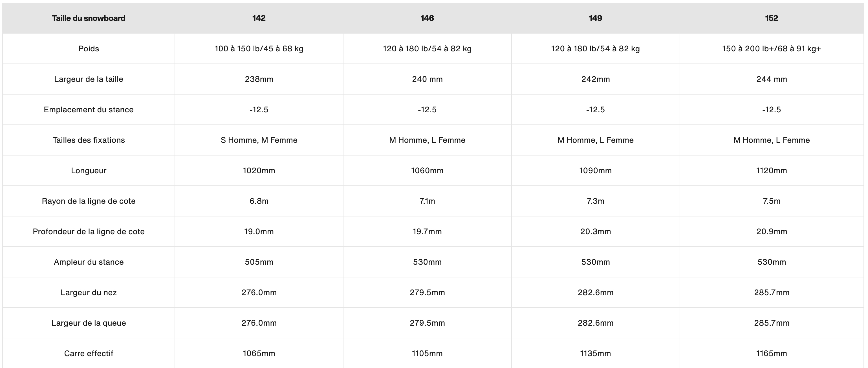The image size is (868, 368).
Task: Select the 152 column header
Action: tap(772, 18)
